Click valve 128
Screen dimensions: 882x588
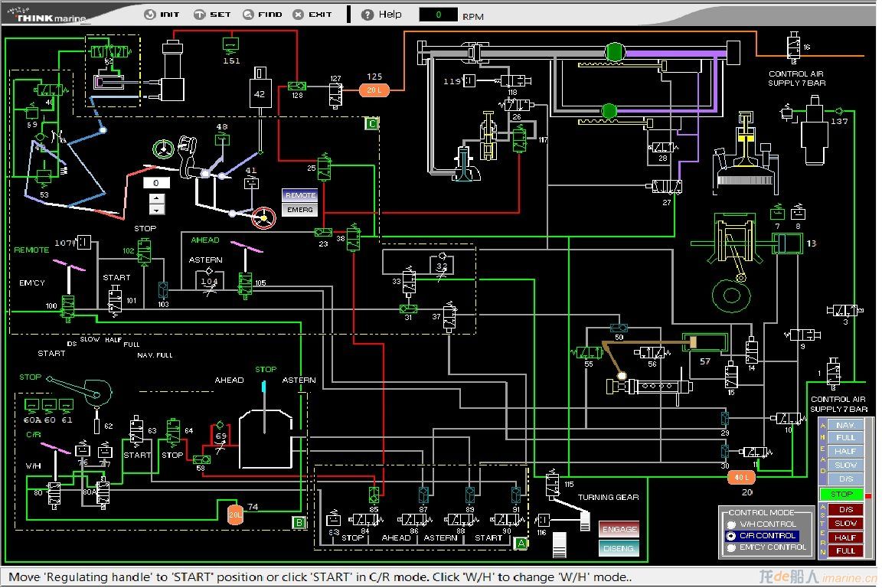tap(297, 86)
